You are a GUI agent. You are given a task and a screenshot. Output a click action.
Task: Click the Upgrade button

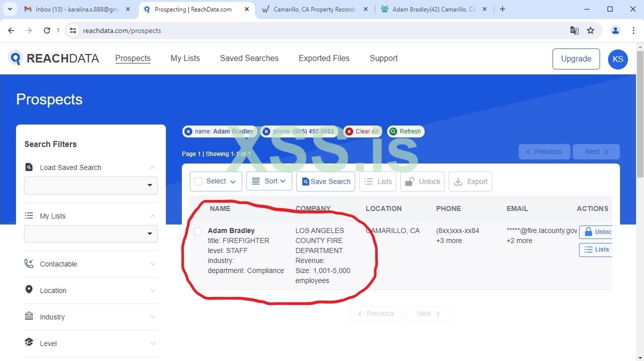576,59
